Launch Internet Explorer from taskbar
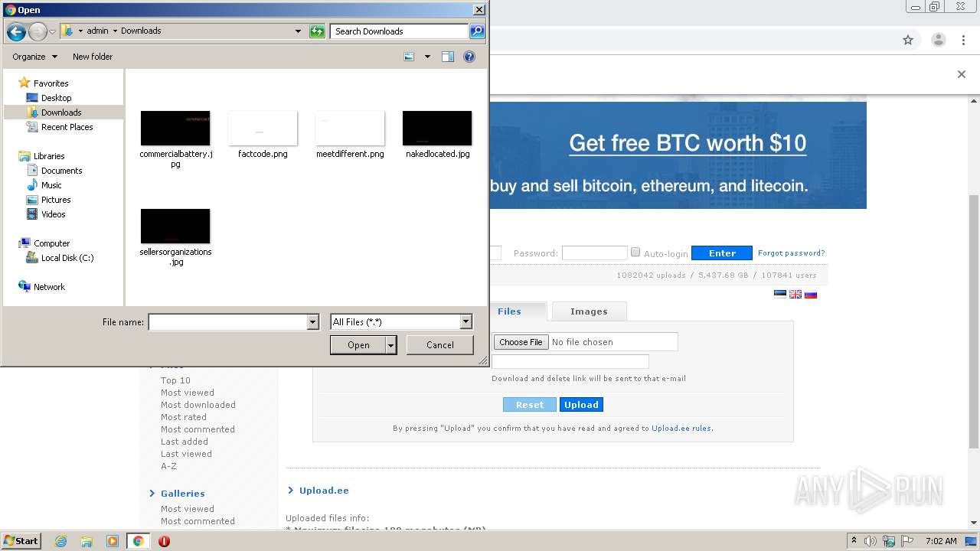This screenshot has width=980, height=551. (x=60, y=541)
